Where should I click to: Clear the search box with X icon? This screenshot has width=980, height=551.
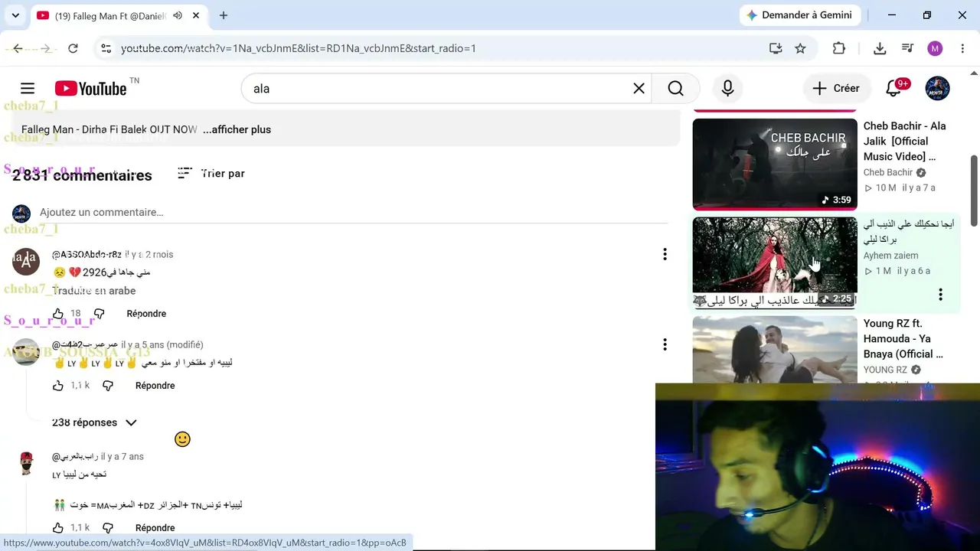[x=639, y=89]
